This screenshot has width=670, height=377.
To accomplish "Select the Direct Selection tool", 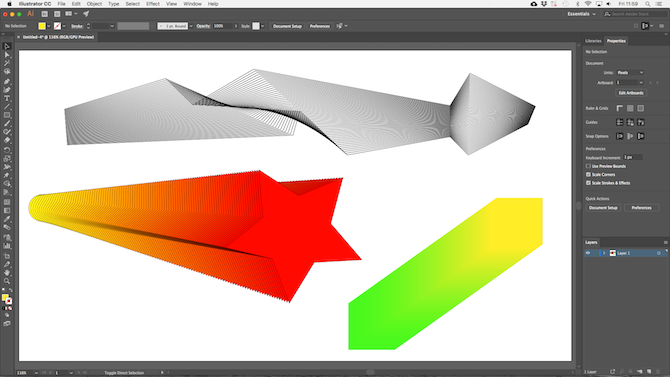I will click(x=7, y=55).
